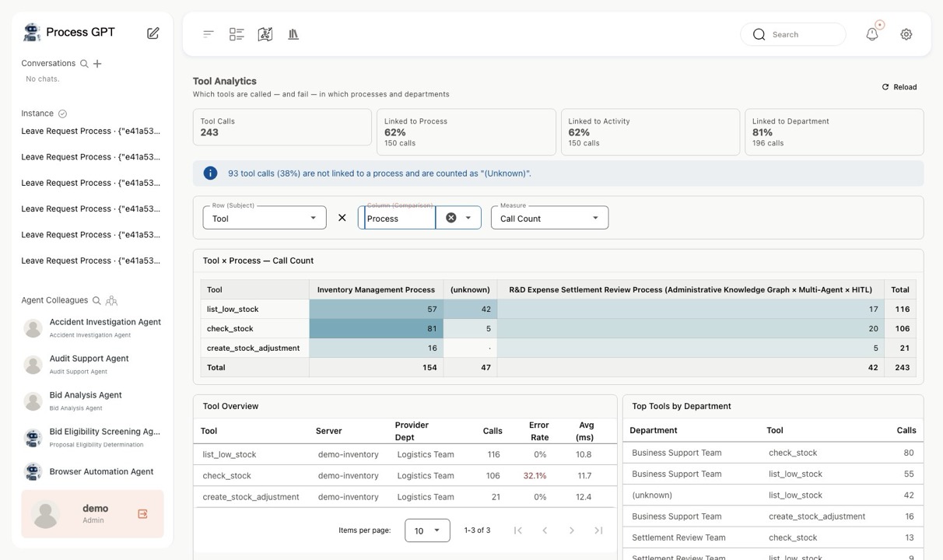Click the Settlement Review Team check_stock row
This screenshot has height=560, width=943.
click(x=773, y=537)
